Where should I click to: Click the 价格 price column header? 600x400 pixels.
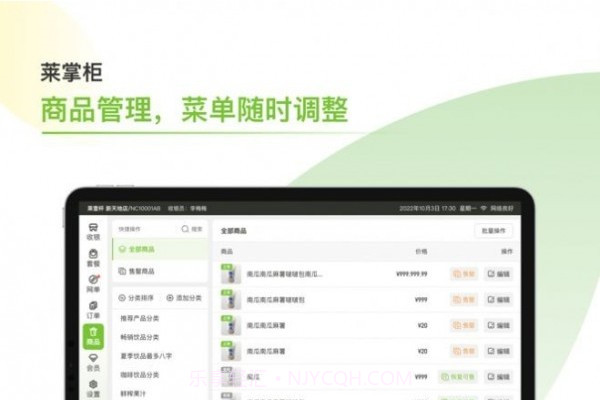coord(421,251)
